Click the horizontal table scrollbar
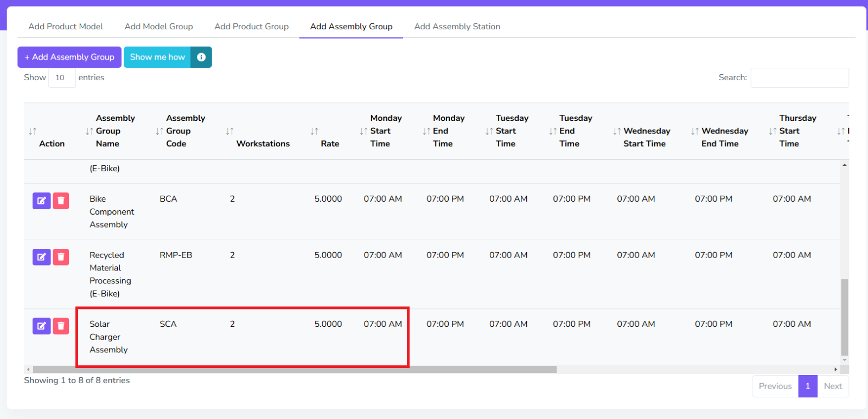This screenshot has height=419, width=868. (x=295, y=369)
